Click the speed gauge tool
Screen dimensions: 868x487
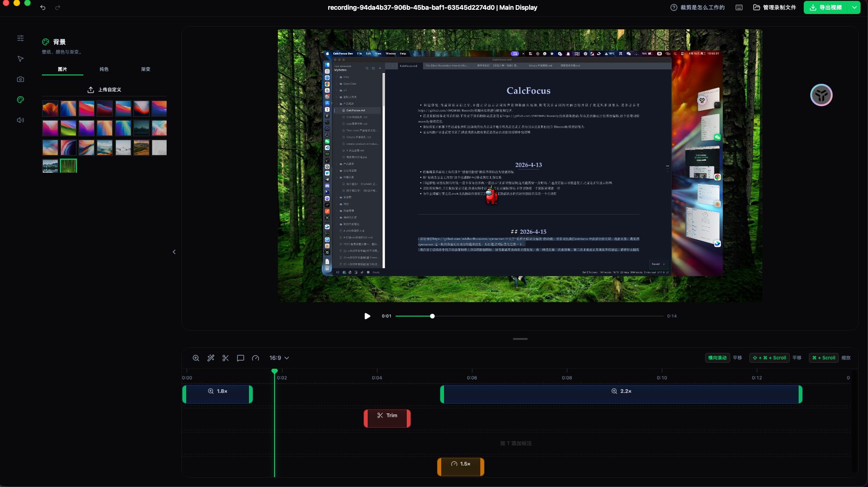pos(256,358)
